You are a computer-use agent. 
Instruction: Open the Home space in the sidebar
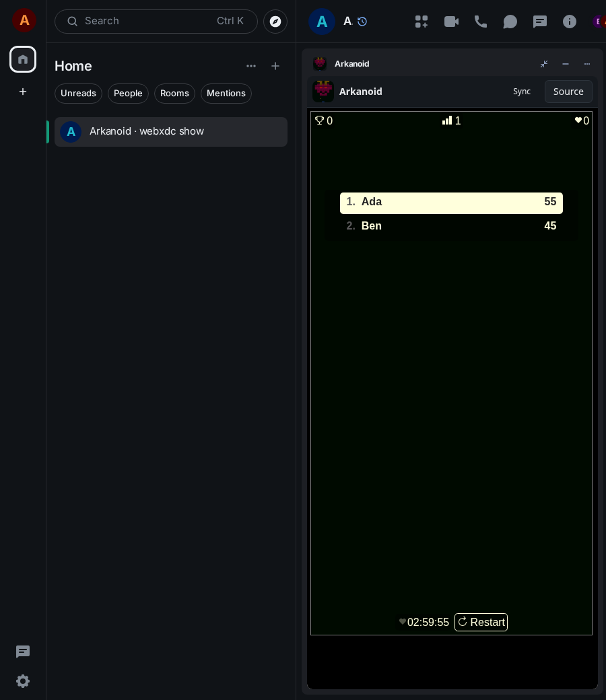pos(23,59)
